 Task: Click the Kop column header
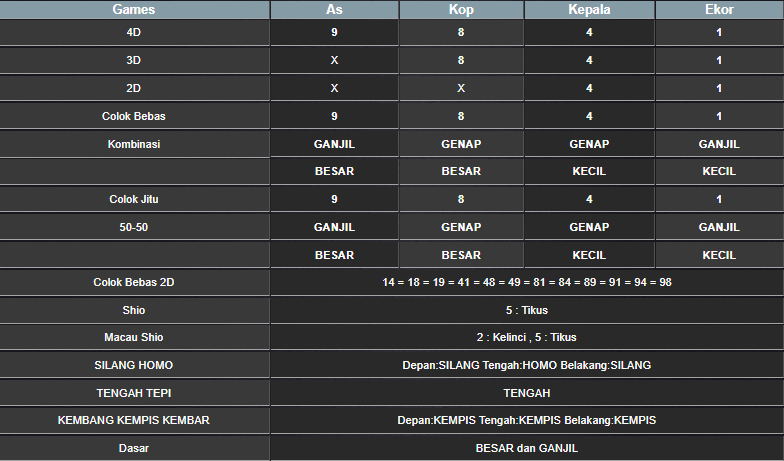pyautogui.click(x=461, y=10)
